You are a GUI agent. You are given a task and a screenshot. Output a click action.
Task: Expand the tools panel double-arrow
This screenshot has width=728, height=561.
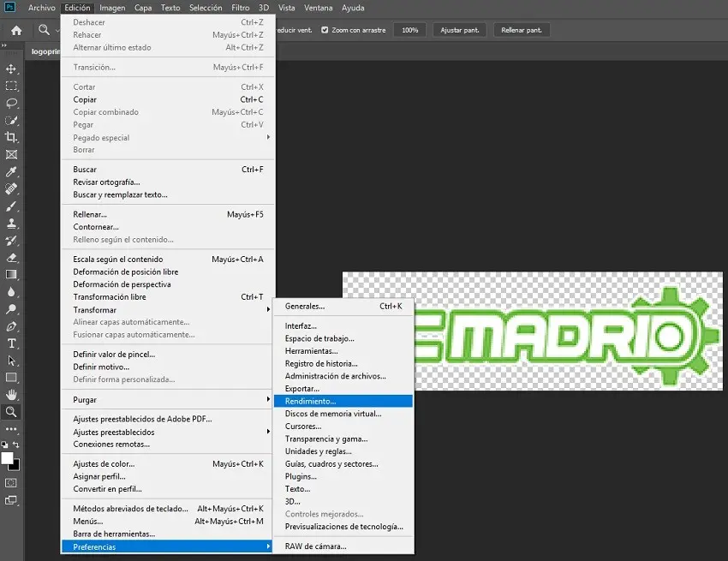4,45
